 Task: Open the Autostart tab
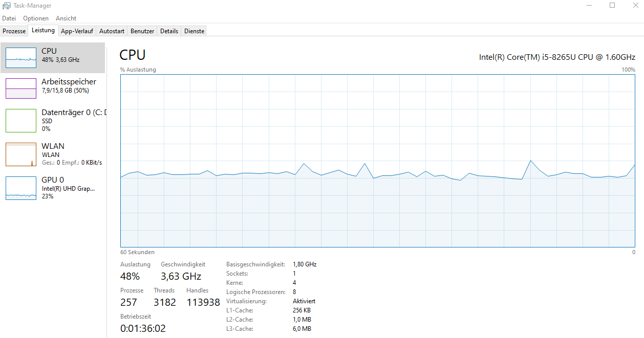pos(112,31)
